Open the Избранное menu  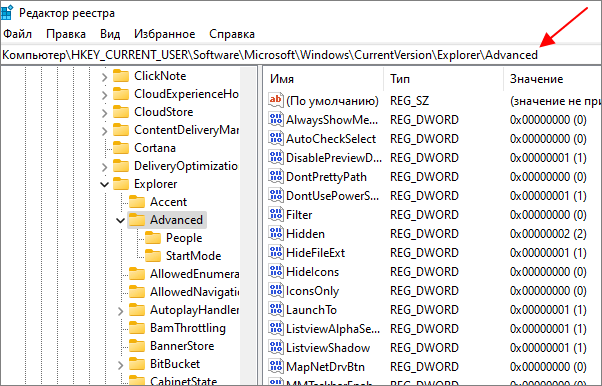click(x=164, y=34)
